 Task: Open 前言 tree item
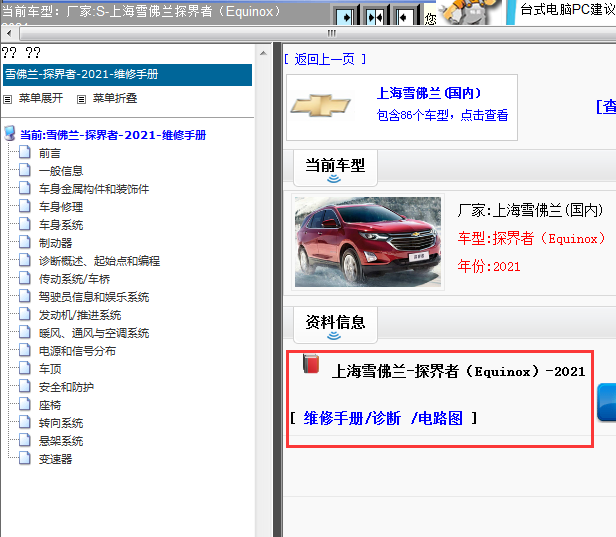(x=50, y=153)
